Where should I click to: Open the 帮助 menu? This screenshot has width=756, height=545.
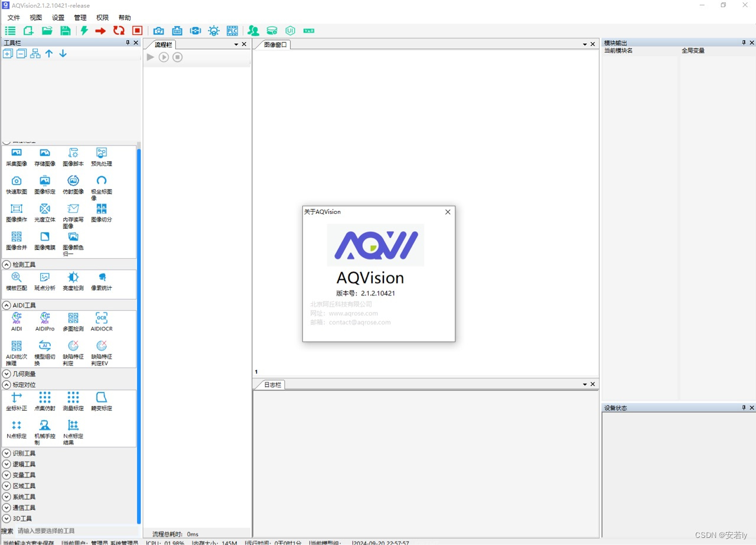[x=125, y=18]
